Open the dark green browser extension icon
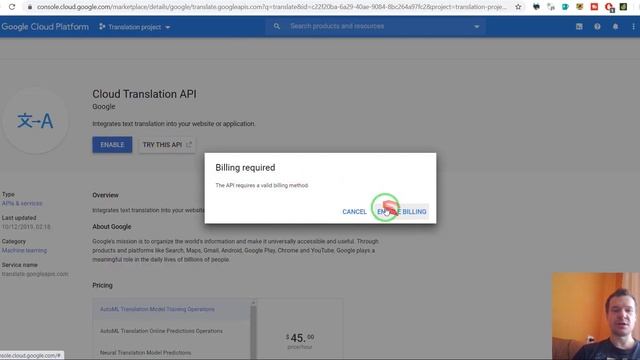 coord(623,7)
